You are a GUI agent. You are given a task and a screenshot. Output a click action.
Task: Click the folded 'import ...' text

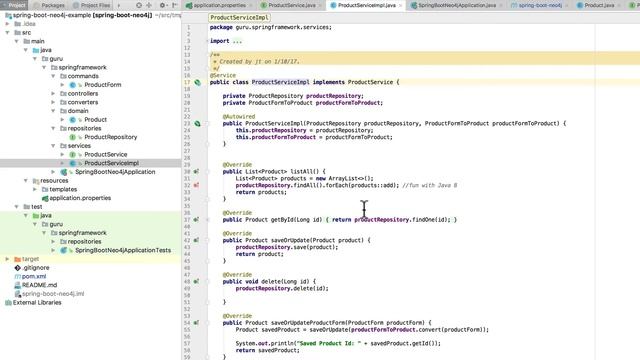[226, 41]
